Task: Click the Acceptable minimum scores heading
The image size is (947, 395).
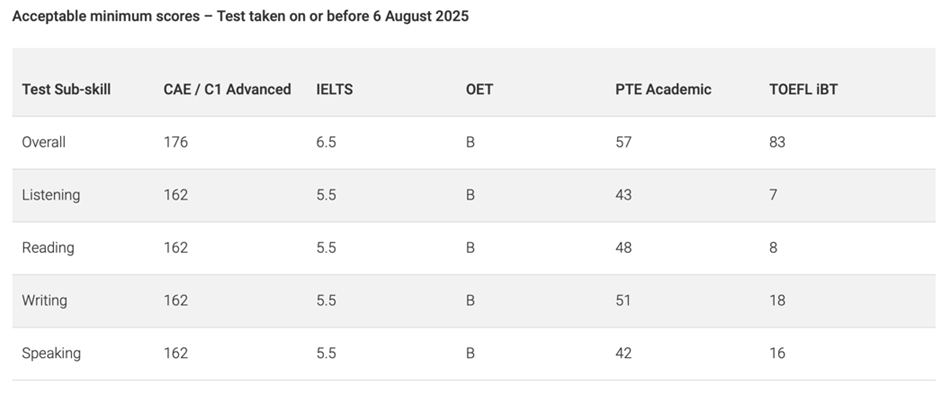Action: (x=240, y=16)
